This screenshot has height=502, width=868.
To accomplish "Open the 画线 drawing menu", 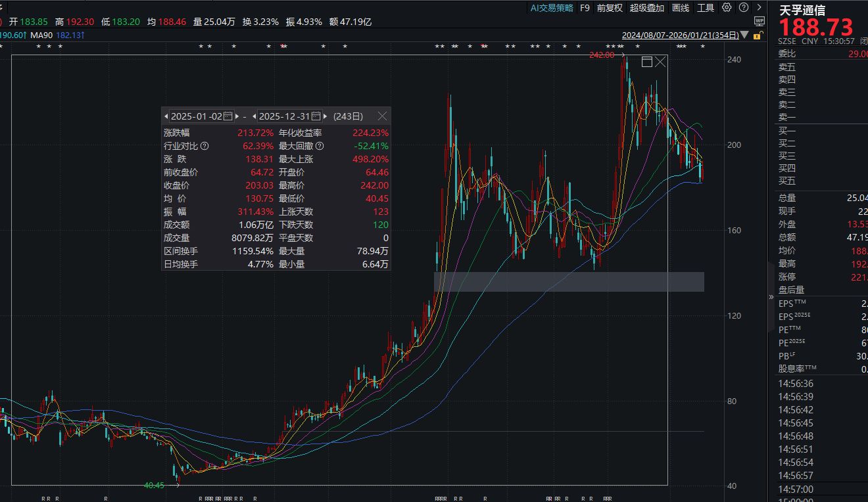I will coord(680,7).
